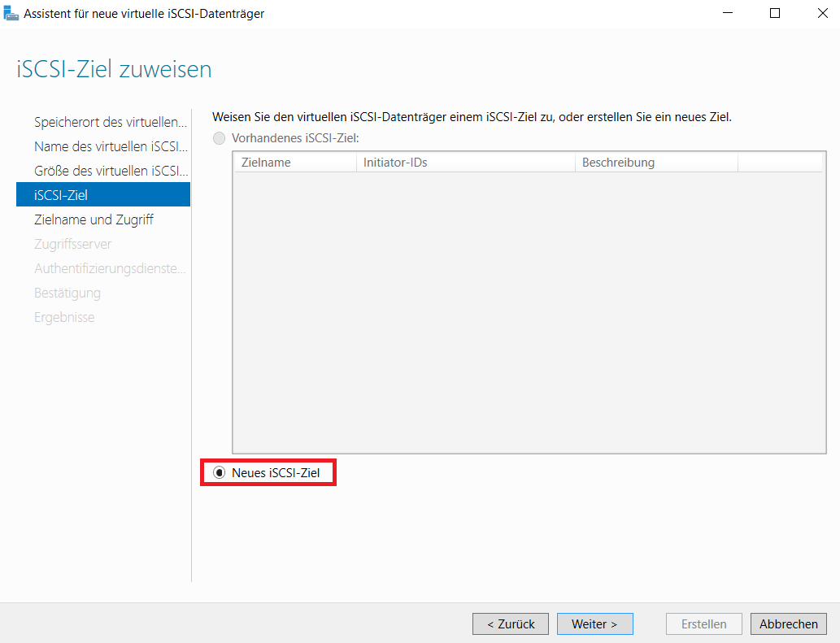Click the 'Erstellen' button
This screenshot has height=643, width=840.
703,624
